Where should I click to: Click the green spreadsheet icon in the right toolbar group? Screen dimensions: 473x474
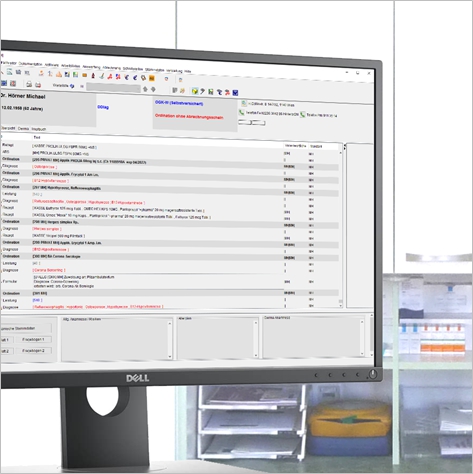[211, 91]
